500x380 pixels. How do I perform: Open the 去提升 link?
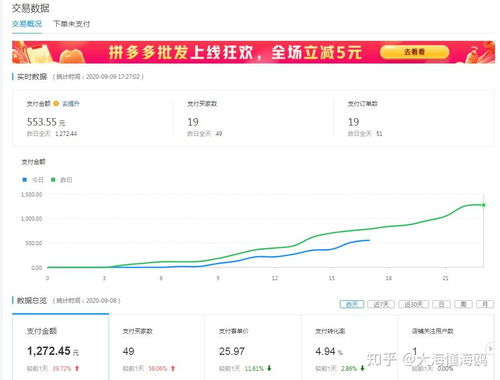click(71, 104)
